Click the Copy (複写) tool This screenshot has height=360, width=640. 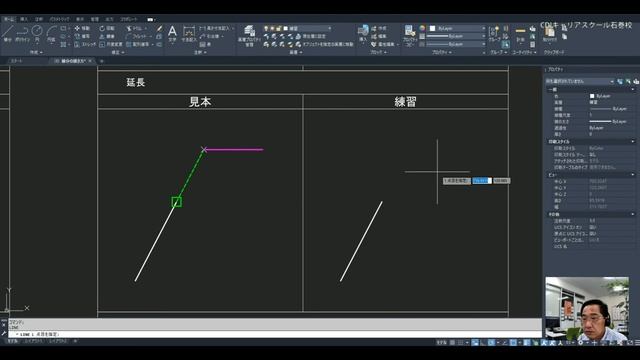(82, 36)
